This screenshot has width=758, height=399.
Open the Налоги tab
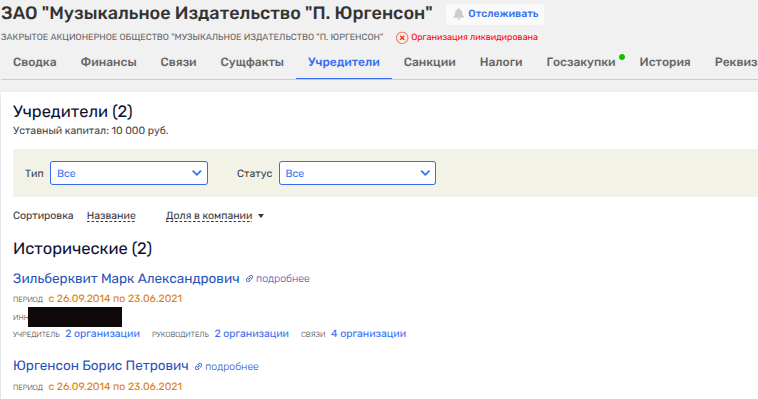click(501, 62)
